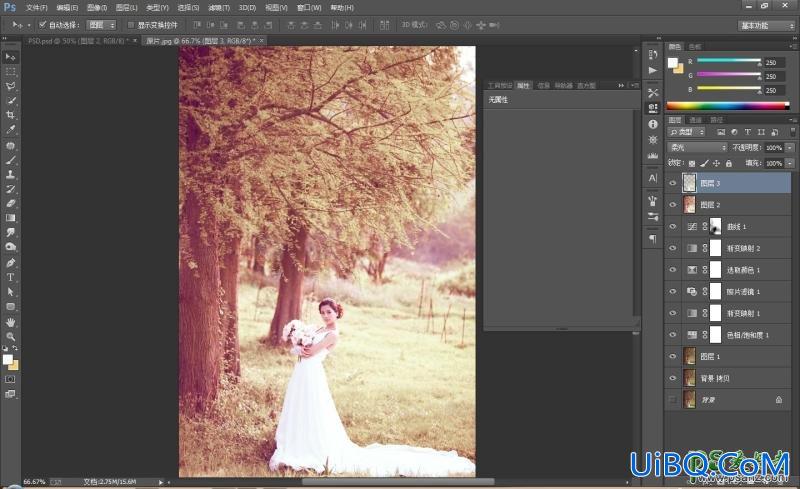Open the workspace 基本功能 dropdown
Screen dimensions: 800x489
[x=766, y=26]
